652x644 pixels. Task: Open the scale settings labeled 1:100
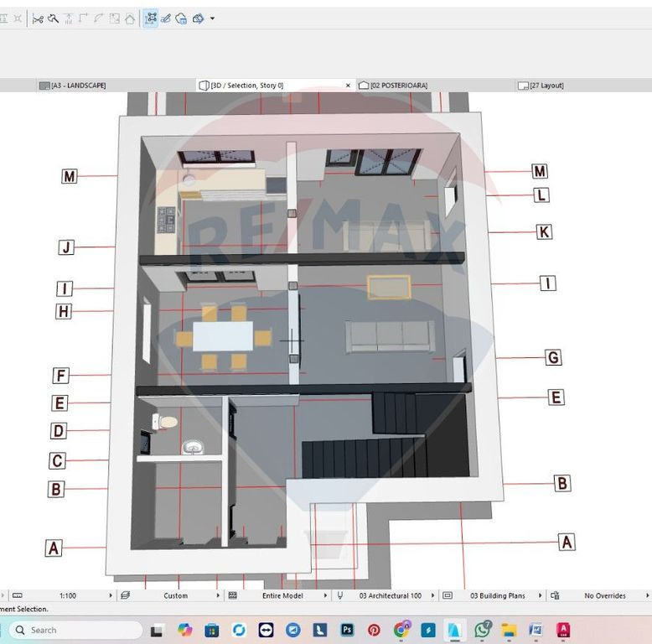click(68, 595)
